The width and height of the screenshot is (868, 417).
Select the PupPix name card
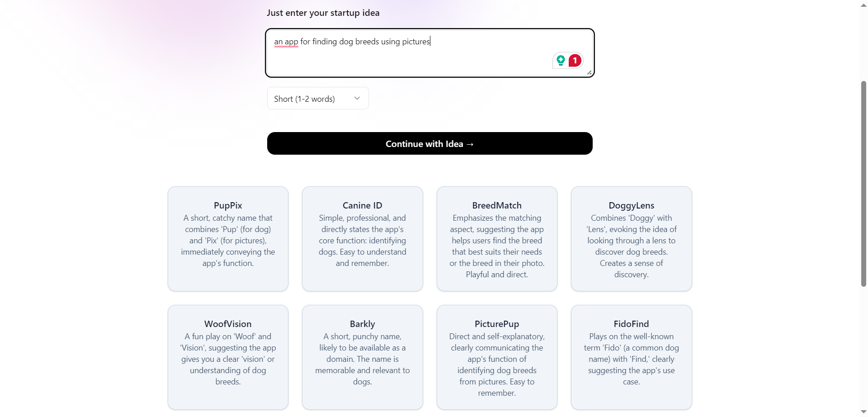(228, 239)
